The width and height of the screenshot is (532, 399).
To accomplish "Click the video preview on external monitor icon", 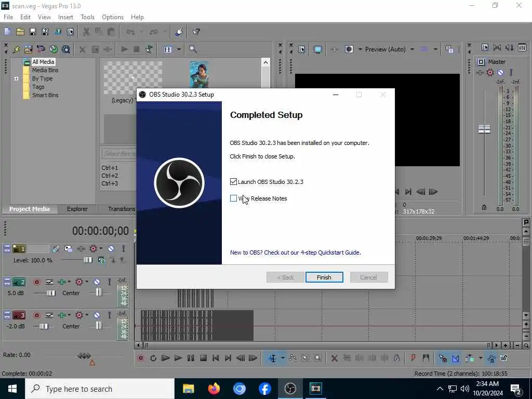I will [x=318, y=49].
